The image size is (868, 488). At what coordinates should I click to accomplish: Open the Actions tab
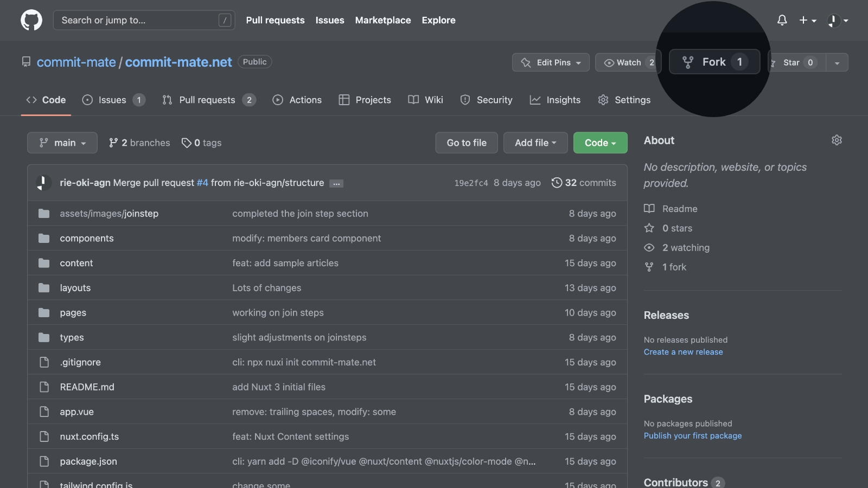(x=297, y=100)
